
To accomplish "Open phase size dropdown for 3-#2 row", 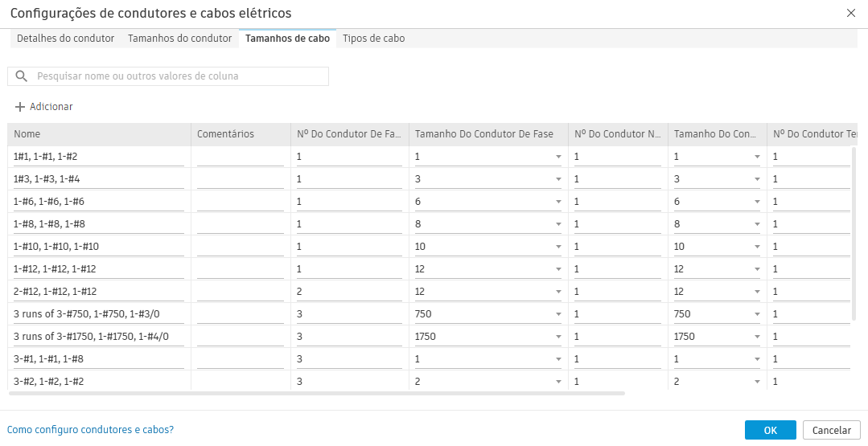I will [558, 382].
